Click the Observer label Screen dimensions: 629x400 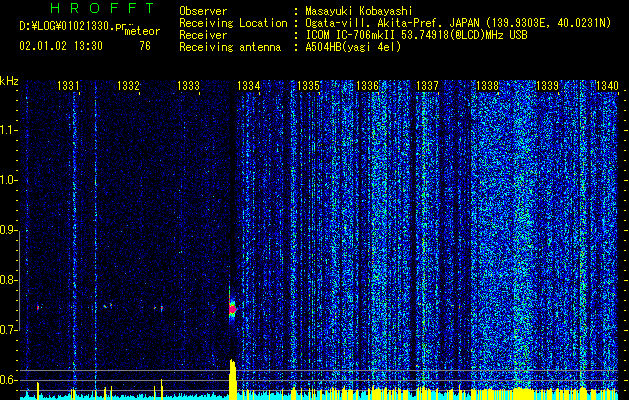coord(203,11)
